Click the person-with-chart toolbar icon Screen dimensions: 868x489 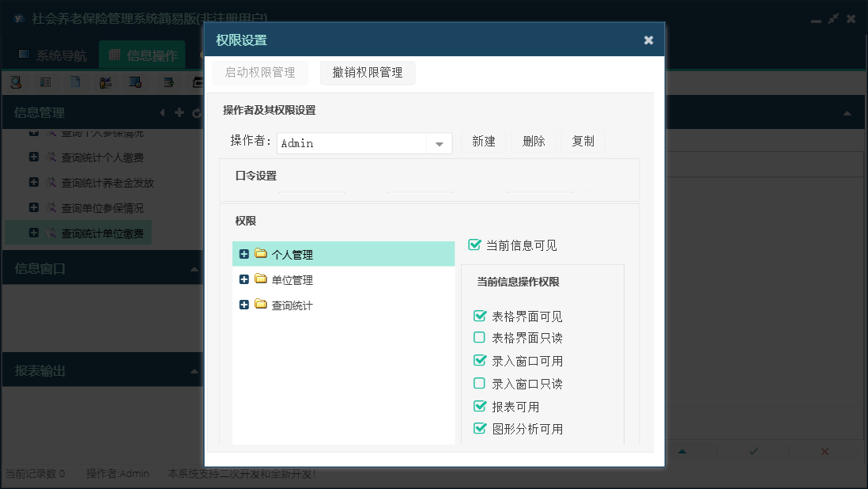click(x=105, y=81)
